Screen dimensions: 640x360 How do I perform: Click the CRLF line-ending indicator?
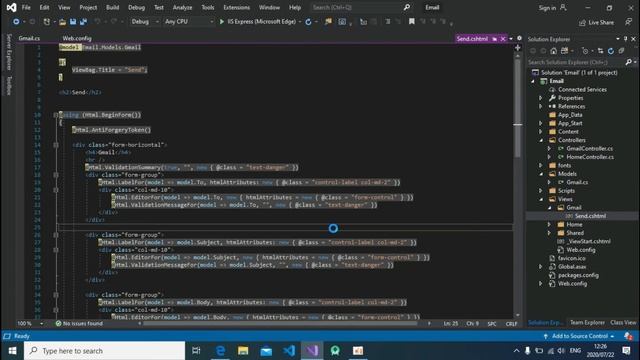(511, 324)
